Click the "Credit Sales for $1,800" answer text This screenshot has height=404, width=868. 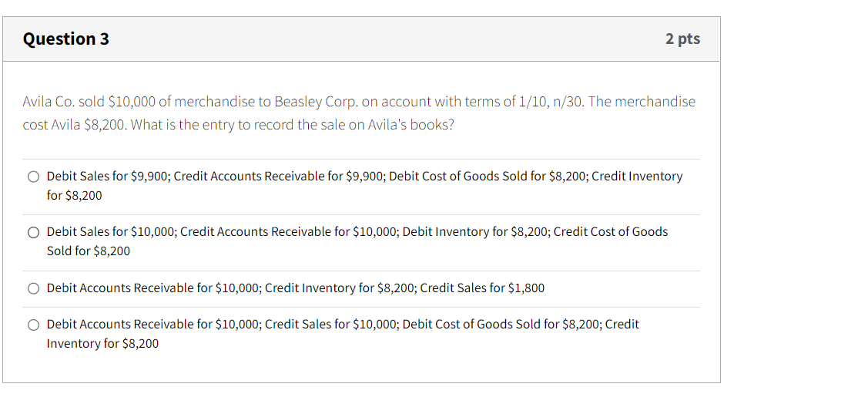click(482, 288)
